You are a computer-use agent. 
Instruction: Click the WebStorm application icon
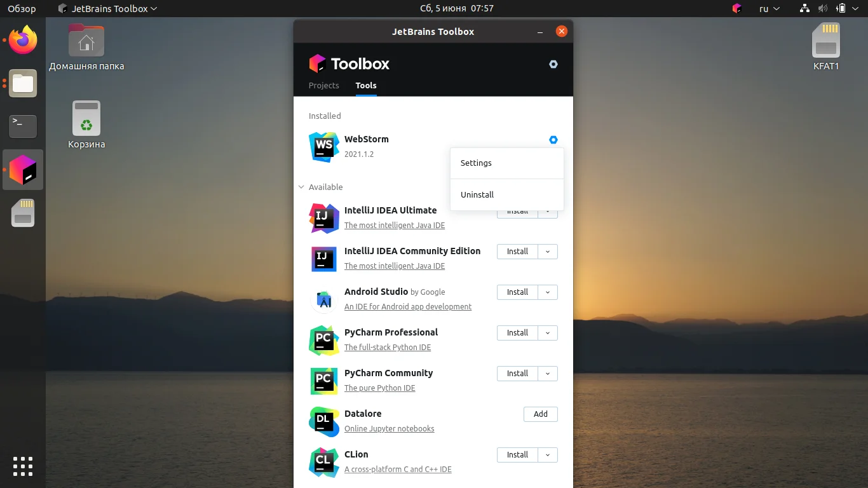(323, 147)
